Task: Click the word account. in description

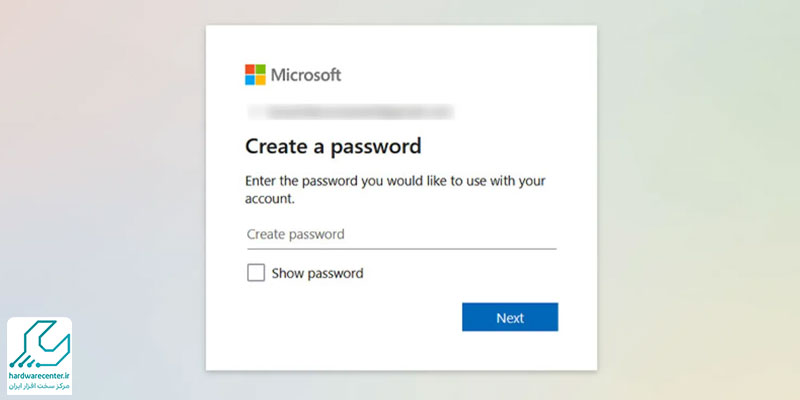Action: (270, 199)
